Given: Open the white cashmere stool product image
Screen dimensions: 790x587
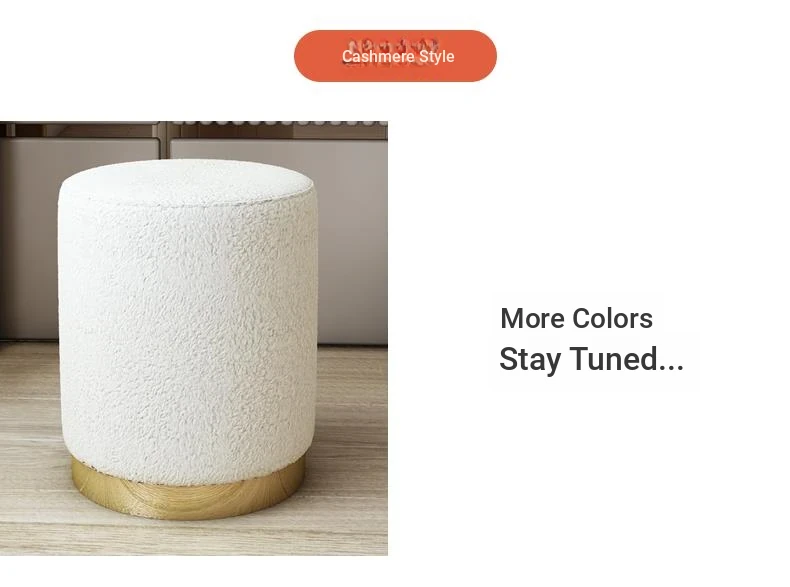Looking at the screenshot, I should [193, 338].
